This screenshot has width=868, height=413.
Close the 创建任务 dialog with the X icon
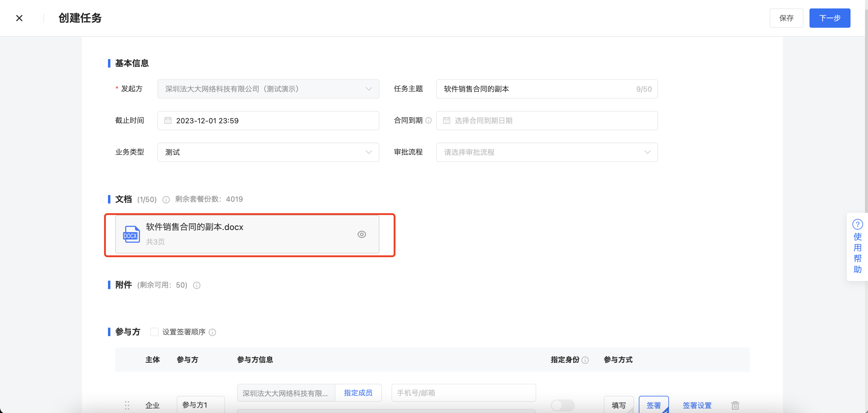coord(19,18)
